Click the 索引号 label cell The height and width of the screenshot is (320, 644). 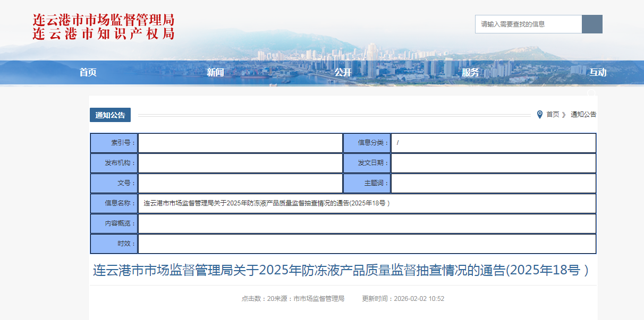(114, 143)
